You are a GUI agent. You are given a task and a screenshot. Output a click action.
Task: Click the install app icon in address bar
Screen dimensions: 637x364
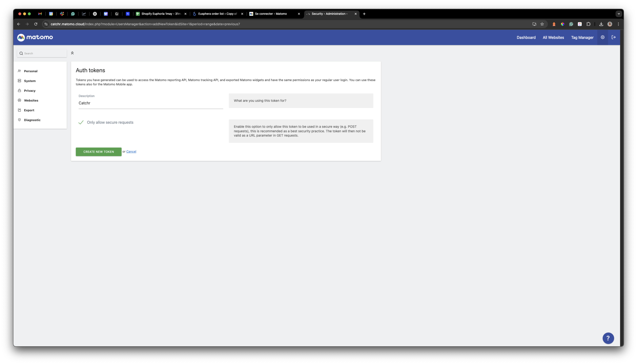534,24
